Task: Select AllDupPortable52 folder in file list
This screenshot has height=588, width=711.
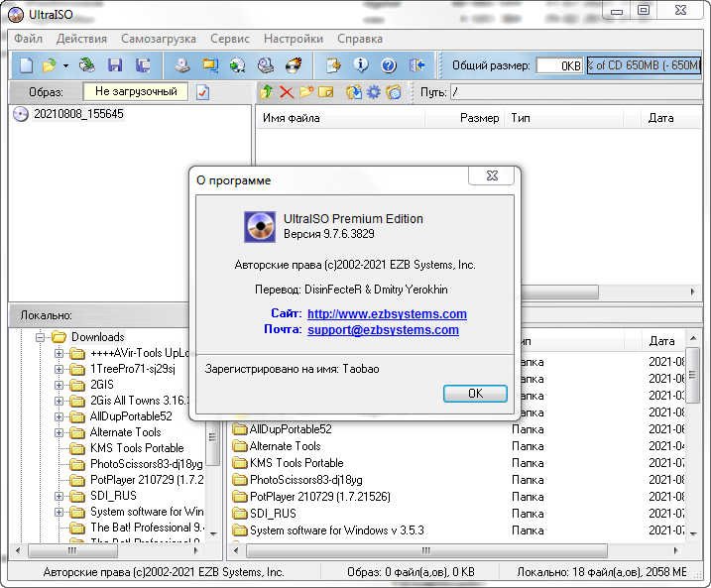Action: (291, 429)
